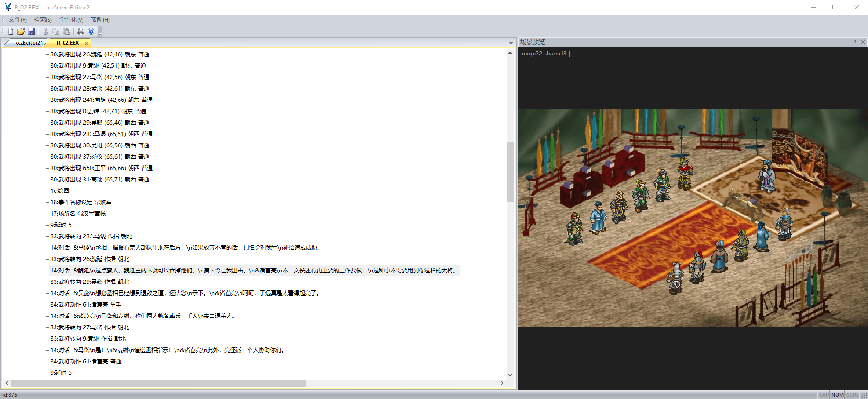This screenshot has width=868, height=399.
Task: Click the id:375 status bar text
Action: tap(10, 395)
